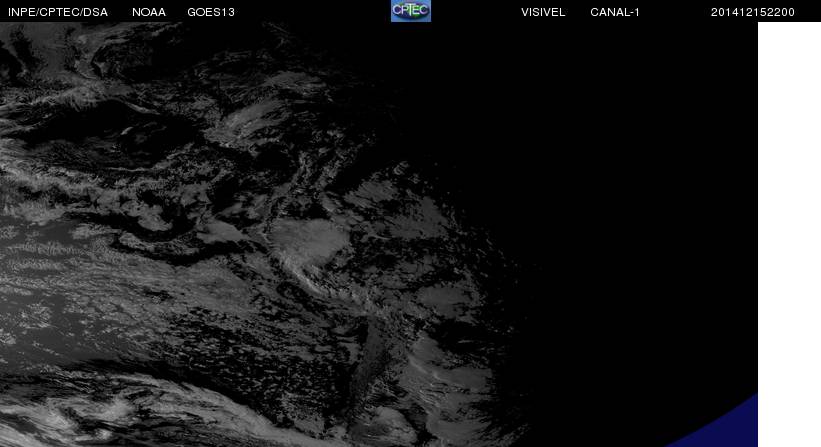Click the CPTEC logo in the header
The height and width of the screenshot is (447, 821).
[x=411, y=11]
